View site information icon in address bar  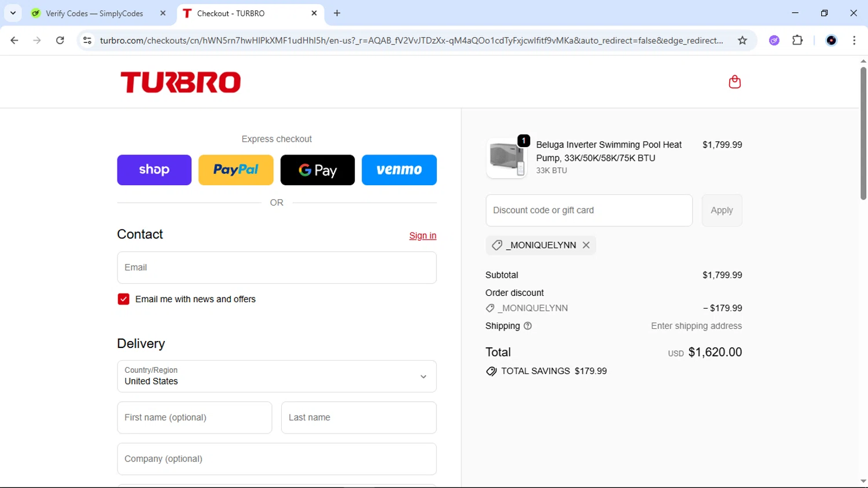point(87,41)
